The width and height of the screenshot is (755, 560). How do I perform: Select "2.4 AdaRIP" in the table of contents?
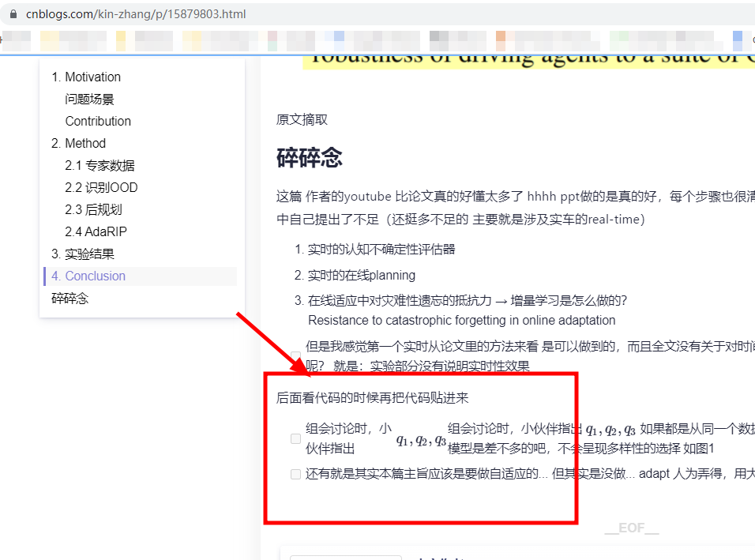click(x=96, y=231)
